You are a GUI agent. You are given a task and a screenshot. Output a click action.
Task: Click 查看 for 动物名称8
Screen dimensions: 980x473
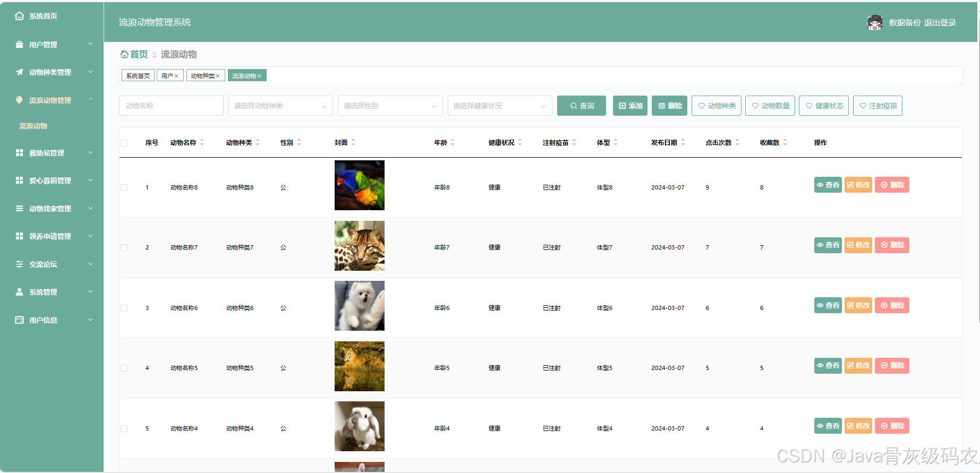[x=828, y=185]
